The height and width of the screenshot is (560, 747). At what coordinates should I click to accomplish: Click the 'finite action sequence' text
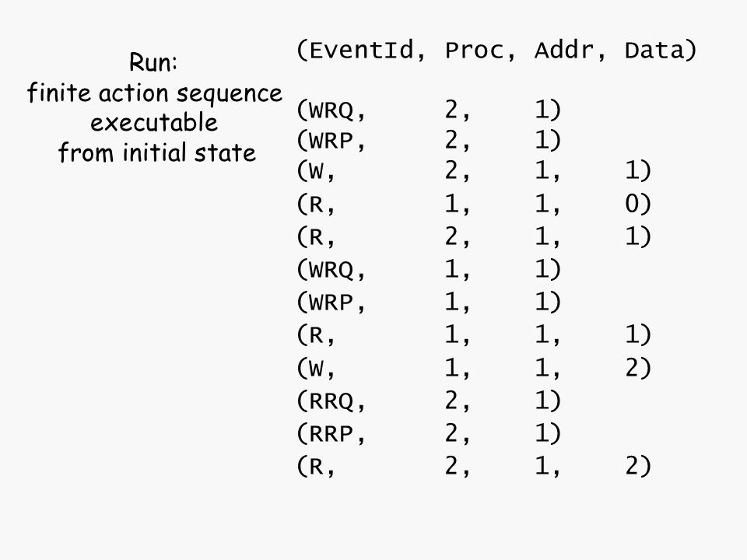[155, 93]
